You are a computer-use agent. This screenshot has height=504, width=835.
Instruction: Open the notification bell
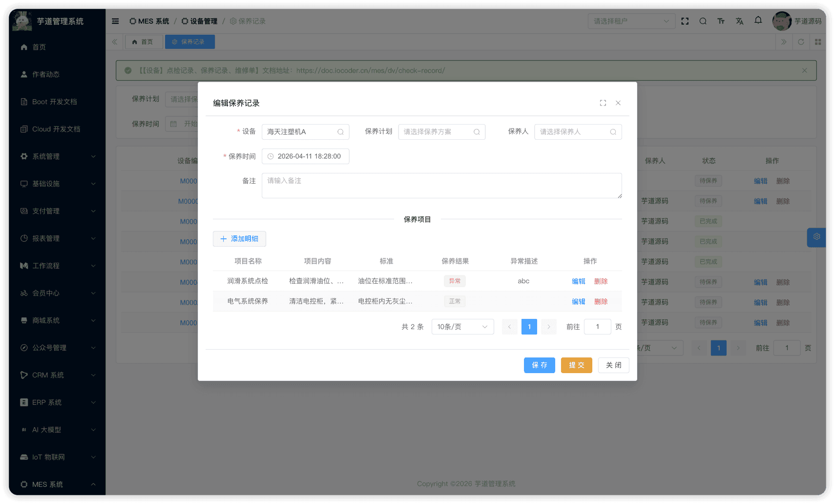click(758, 21)
